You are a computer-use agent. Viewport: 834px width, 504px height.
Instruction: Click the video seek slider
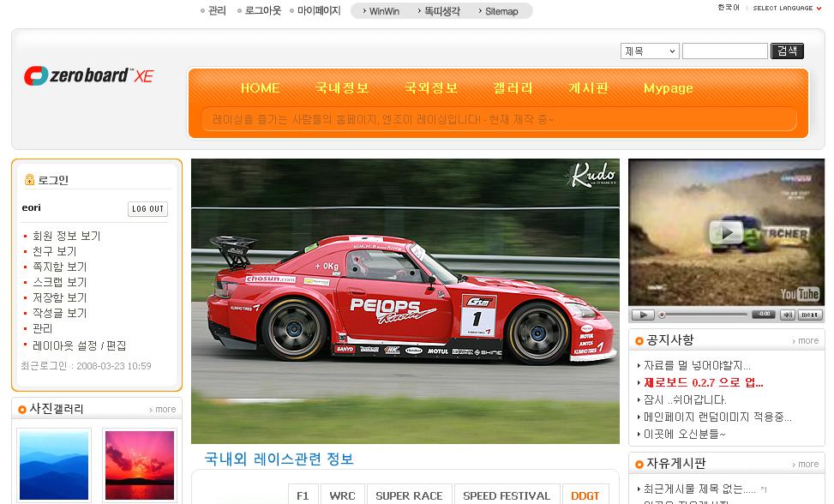[703, 315]
